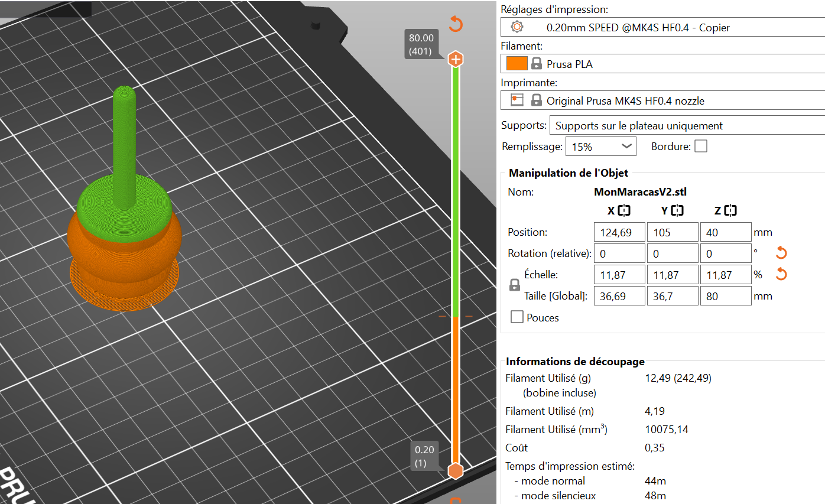Click the printer lock icon
The width and height of the screenshot is (825, 504).
click(x=537, y=100)
